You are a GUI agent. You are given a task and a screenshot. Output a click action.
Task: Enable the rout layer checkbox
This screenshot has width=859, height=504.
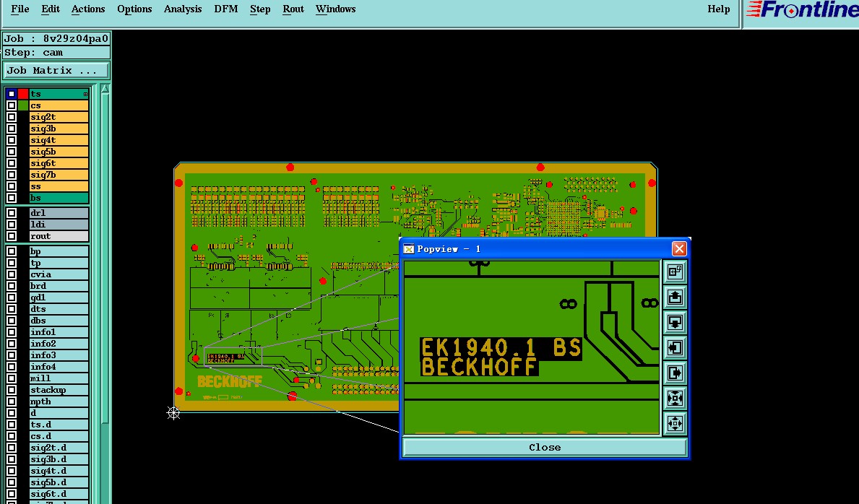12,236
